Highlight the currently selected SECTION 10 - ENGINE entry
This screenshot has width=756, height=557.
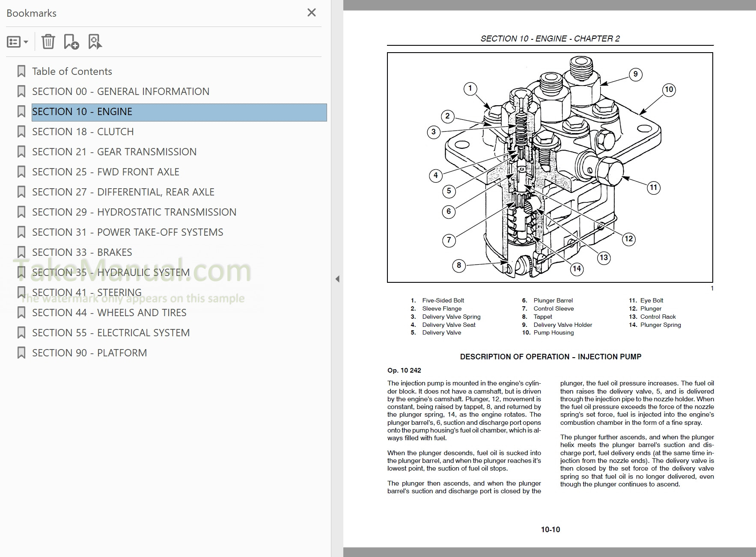(x=82, y=111)
